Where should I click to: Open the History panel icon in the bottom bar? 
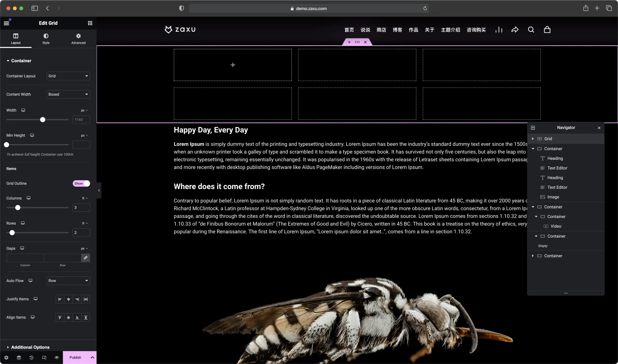click(x=31, y=358)
